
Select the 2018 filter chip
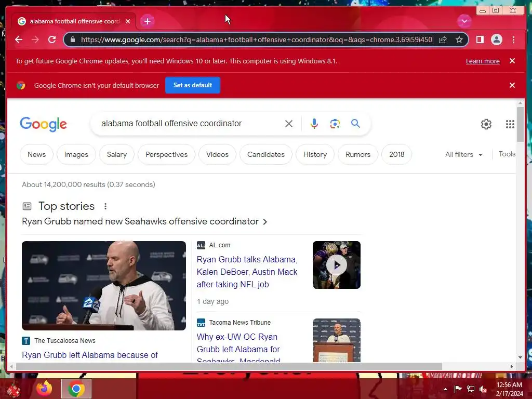coord(396,154)
